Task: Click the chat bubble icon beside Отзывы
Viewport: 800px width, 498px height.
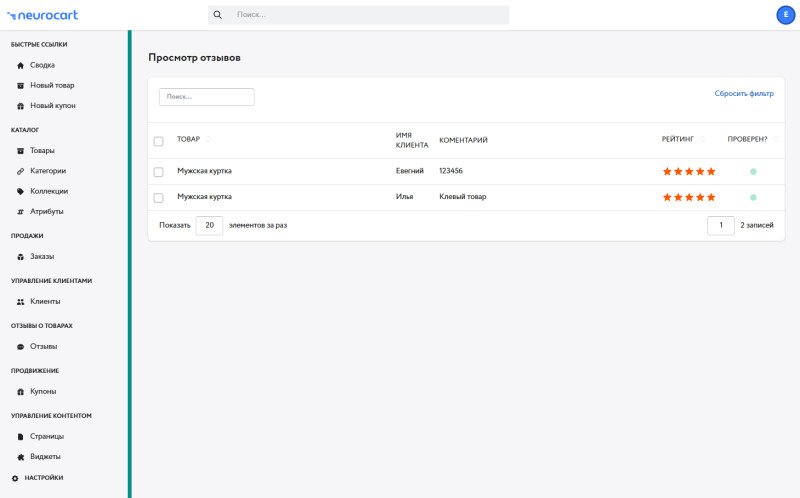Action: click(x=20, y=346)
